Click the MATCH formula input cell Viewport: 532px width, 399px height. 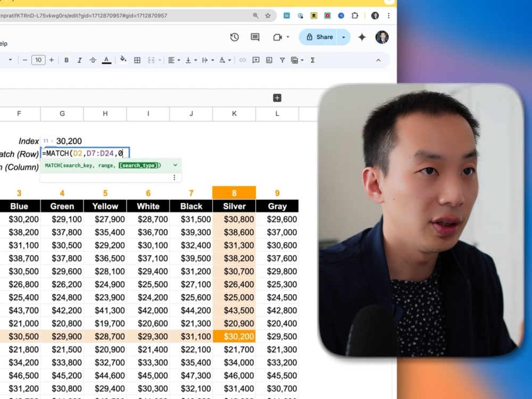coord(85,153)
